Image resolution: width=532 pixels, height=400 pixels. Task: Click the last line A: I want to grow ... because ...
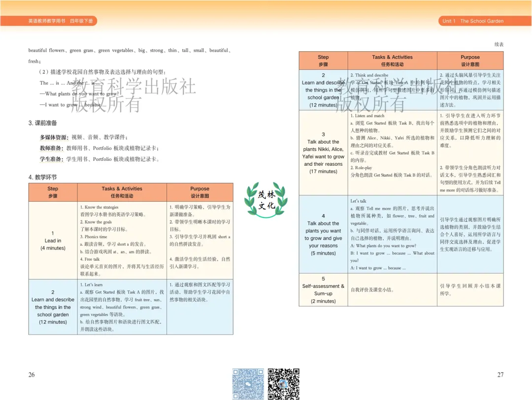[378, 268]
